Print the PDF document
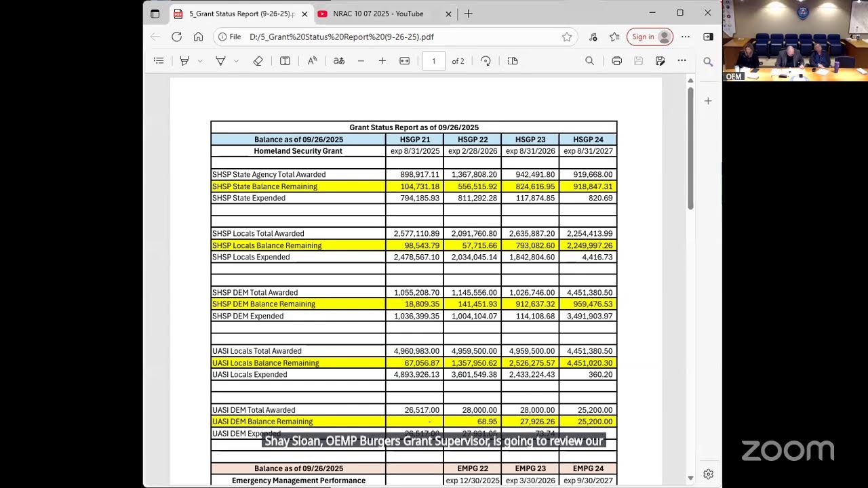868x488 pixels. coord(616,61)
